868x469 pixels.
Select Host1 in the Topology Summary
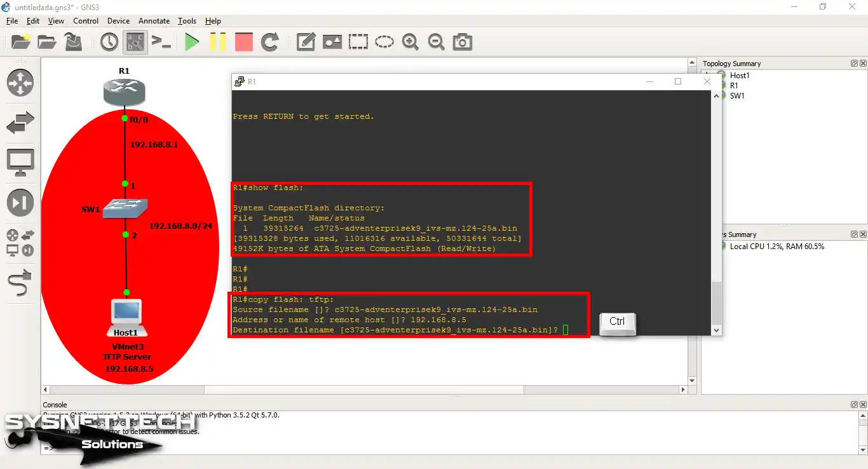tap(740, 75)
